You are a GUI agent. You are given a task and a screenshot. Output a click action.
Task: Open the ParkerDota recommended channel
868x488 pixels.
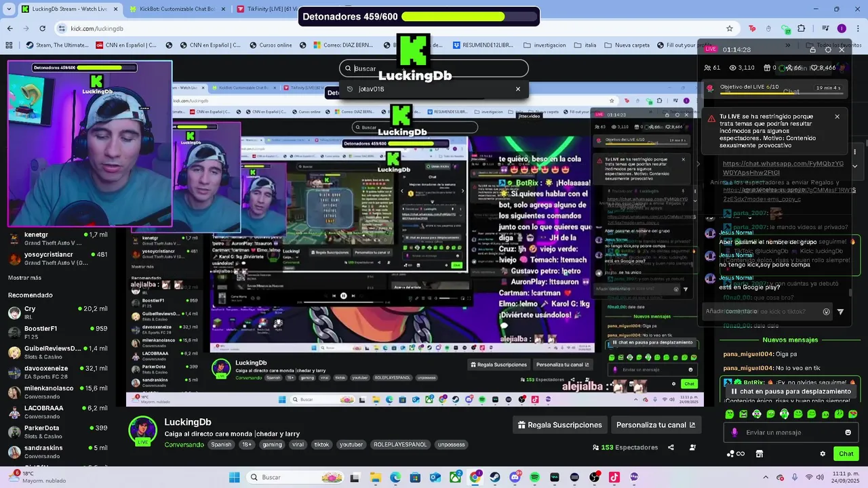(x=58, y=432)
